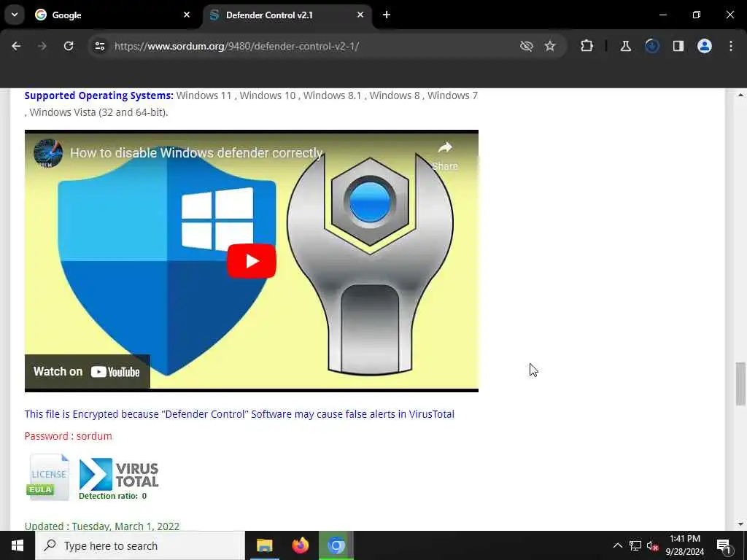Click the page vertical scrollbar thumb
The image size is (747, 560).
click(740, 384)
